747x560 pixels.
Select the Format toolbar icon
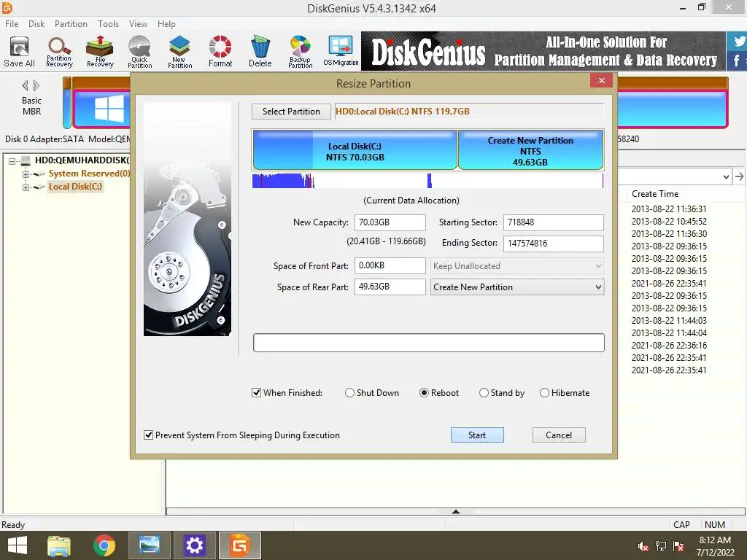tap(220, 52)
